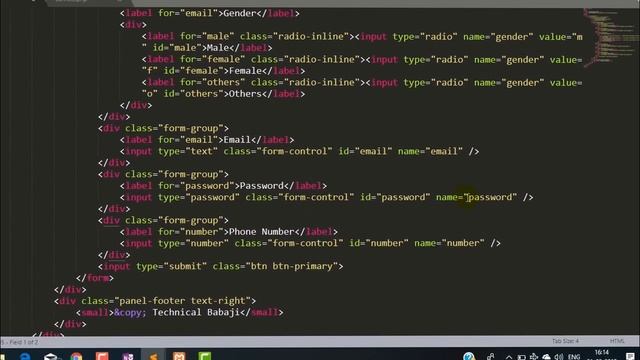Screen dimensions: 640x360
Task: Click the HTML syntax selector in status bar
Action: (617, 341)
